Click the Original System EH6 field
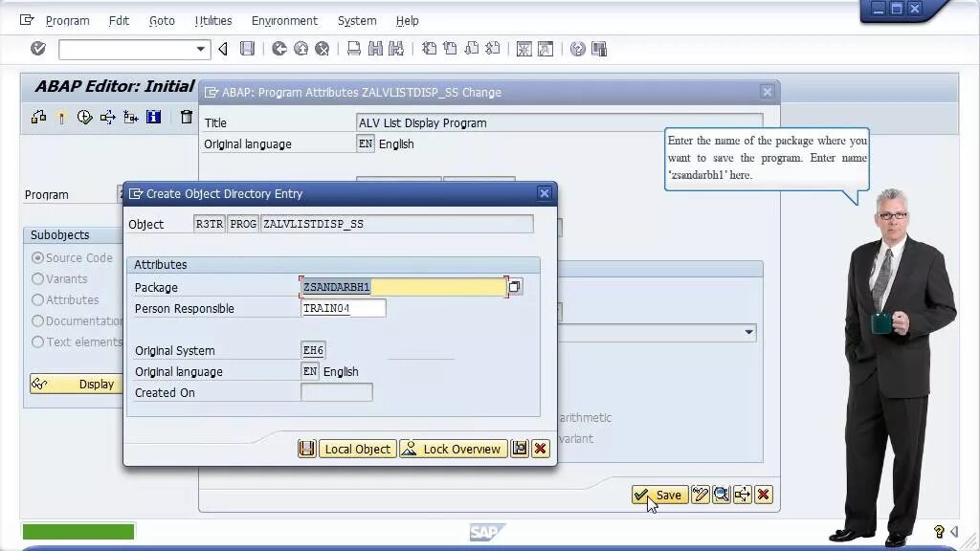 [x=313, y=350]
